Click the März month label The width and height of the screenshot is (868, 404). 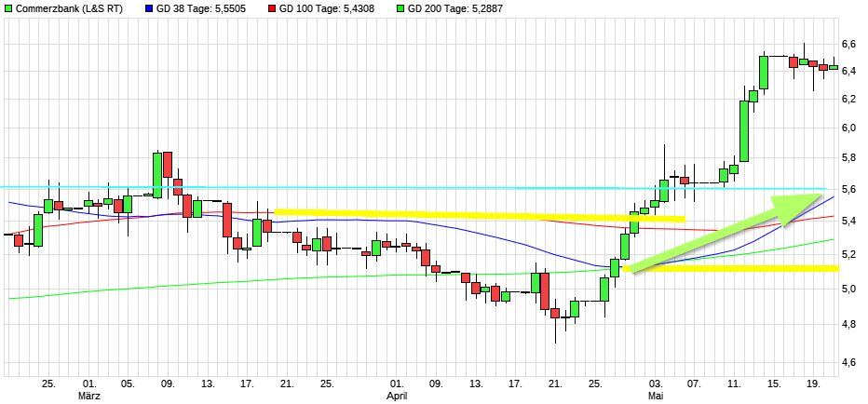[x=89, y=396]
